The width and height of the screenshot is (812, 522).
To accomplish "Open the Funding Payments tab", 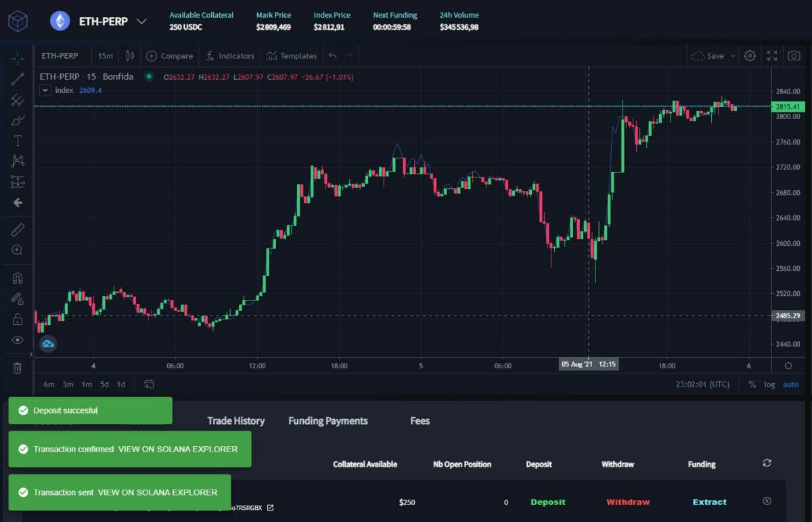I will [x=328, y=421].
